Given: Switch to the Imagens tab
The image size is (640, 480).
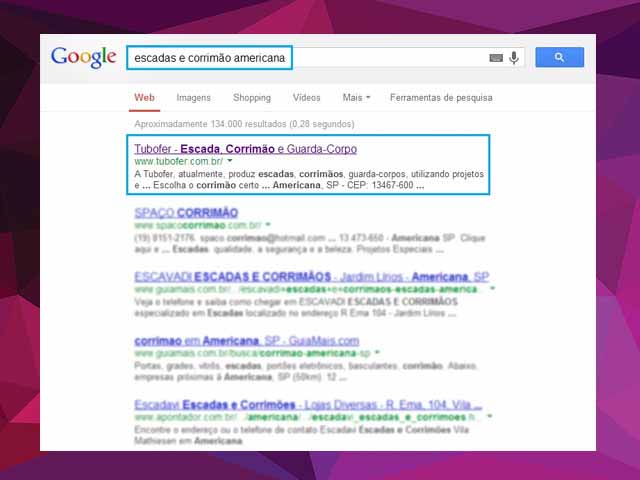Looking at the screenshot, I should [x=193, y=98].
